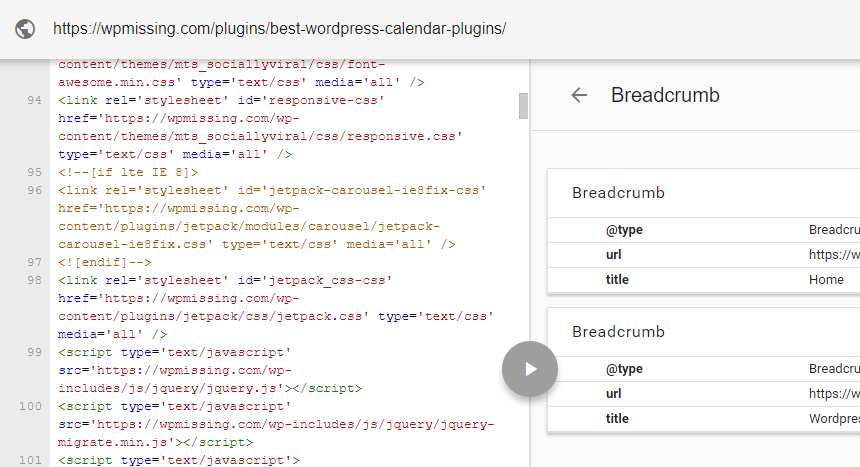The height and width of the screenshot is (467, 860).
Task: Select the Breadcrumb panel title
Action: coord(665,95)
